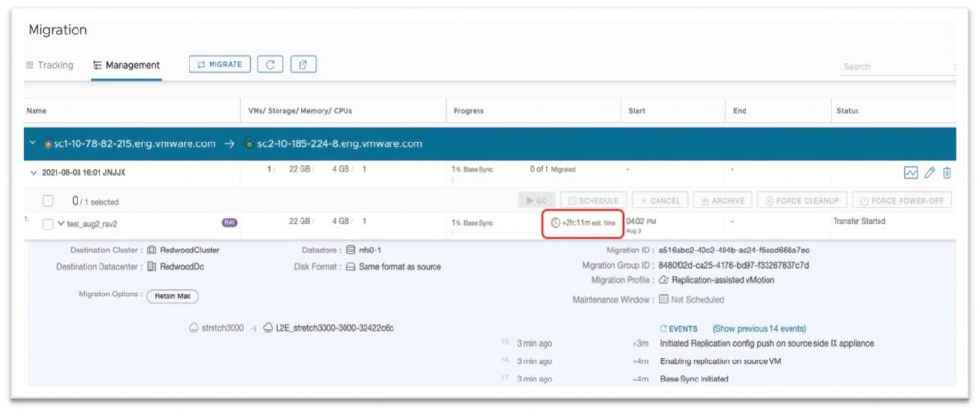Click Initiated Replication config push event
The height and width of the screenshot is (414, 980).
[767, 344]
